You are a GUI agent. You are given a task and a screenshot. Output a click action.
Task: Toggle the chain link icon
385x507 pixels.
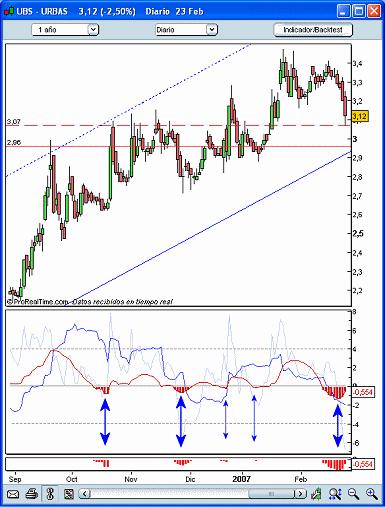pos(50,494)
